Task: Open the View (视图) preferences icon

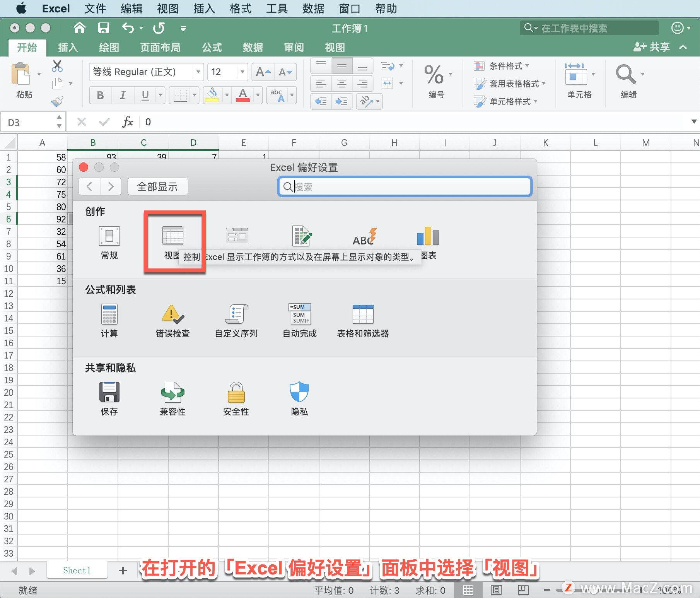Action: click(173, 236)
